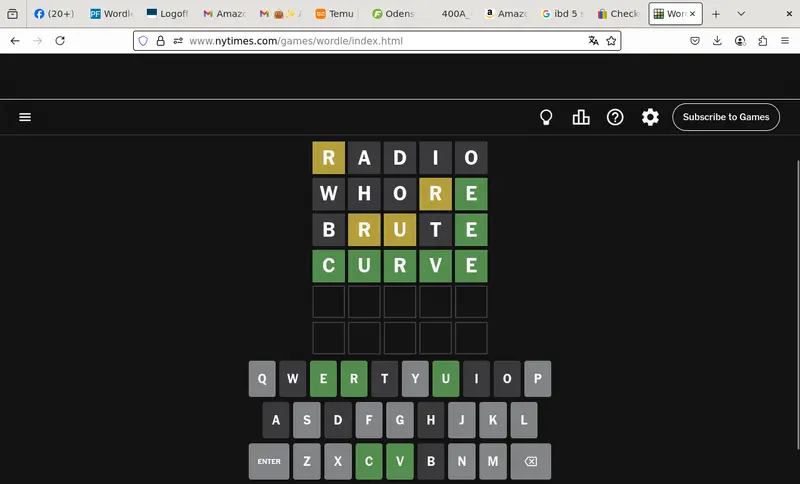This screenshot has width=800, height=484.
Task: Click the green U key on keyboard
Action: click(x=446, y=378)
